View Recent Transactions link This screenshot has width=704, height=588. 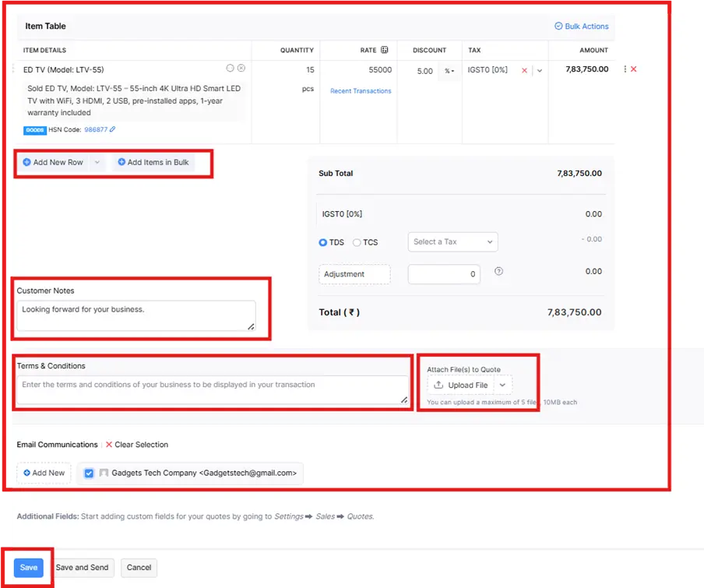(x=361, y=90)
